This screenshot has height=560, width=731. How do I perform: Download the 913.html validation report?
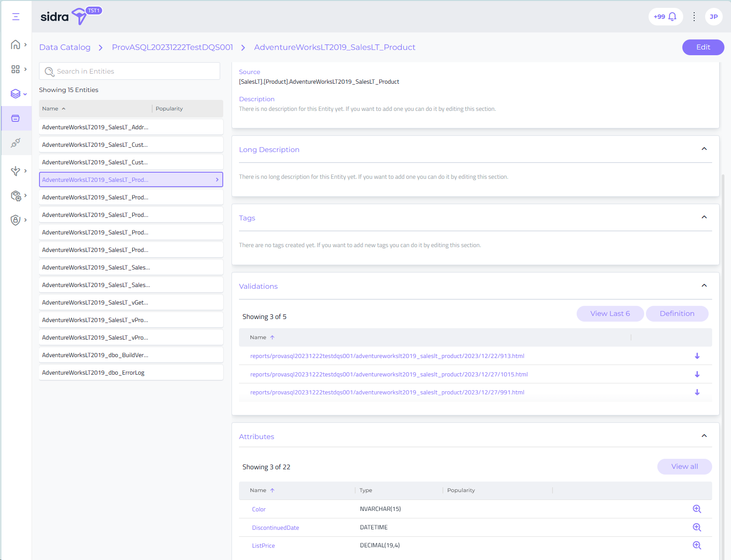pyautogui.click(x=697, y=356)
